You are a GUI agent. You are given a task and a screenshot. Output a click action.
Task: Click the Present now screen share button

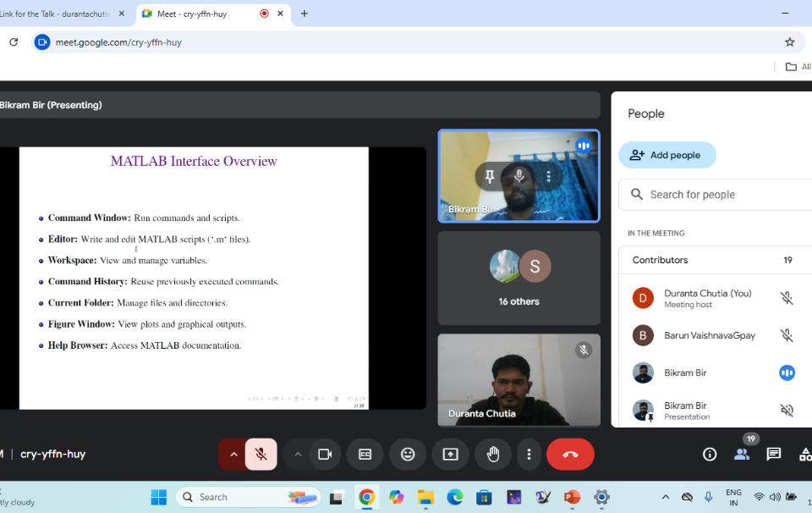coord(450,455)
